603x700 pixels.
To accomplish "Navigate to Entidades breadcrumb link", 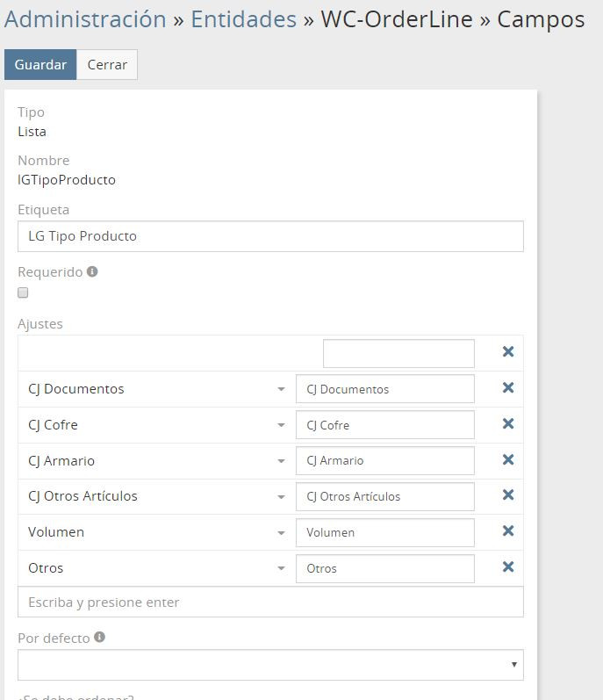I will coord(243,19).
